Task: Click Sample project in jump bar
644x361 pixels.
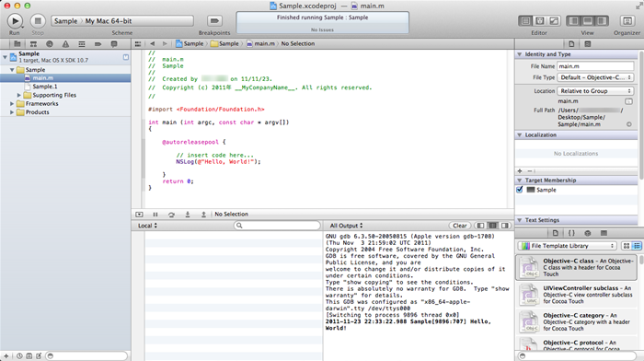Action: coord(190,43)
